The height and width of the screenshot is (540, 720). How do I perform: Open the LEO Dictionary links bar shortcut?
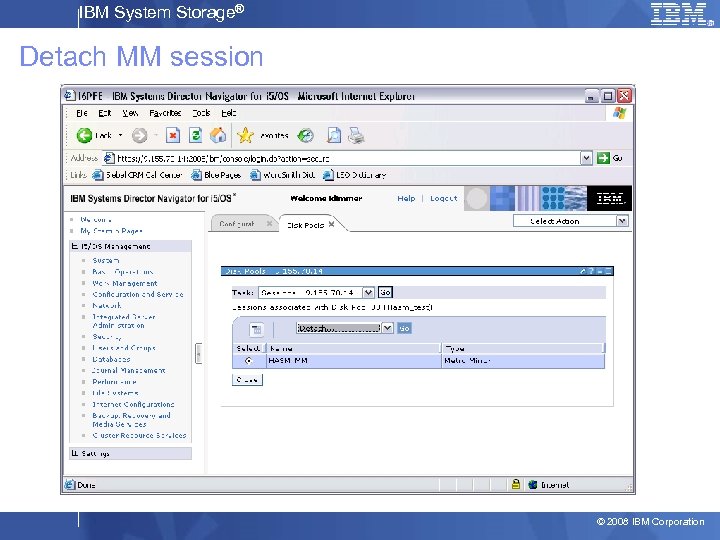[x=354, y=175]
